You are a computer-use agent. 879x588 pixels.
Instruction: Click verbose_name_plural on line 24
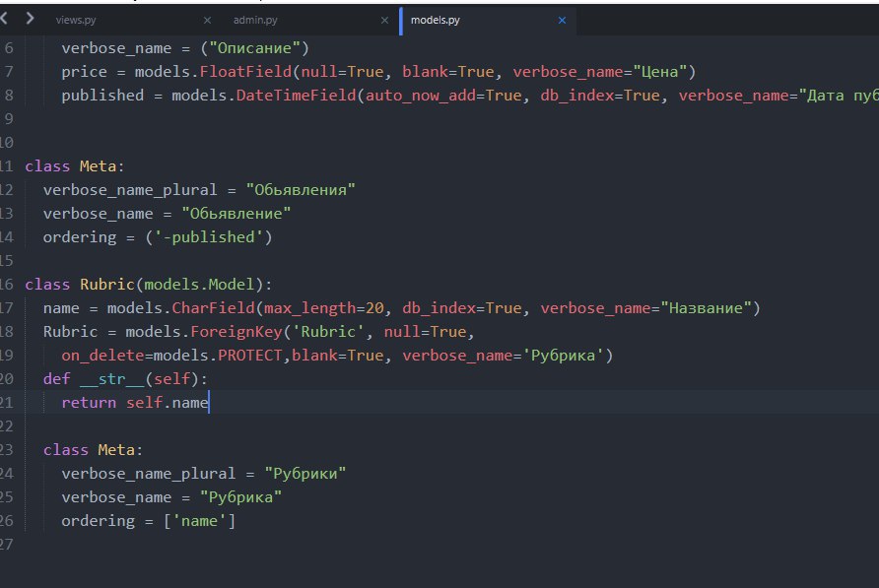click(149, 474)
